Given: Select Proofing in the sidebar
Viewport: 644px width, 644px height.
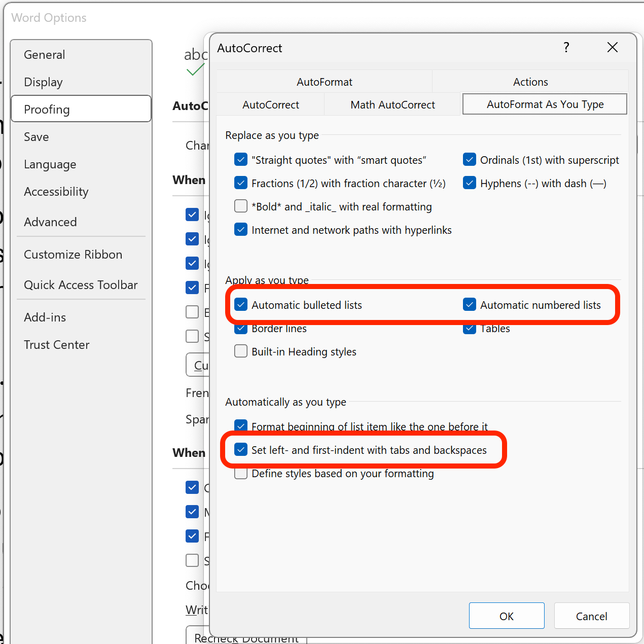Looking at the screenshot, I should [x=47, y=109].
